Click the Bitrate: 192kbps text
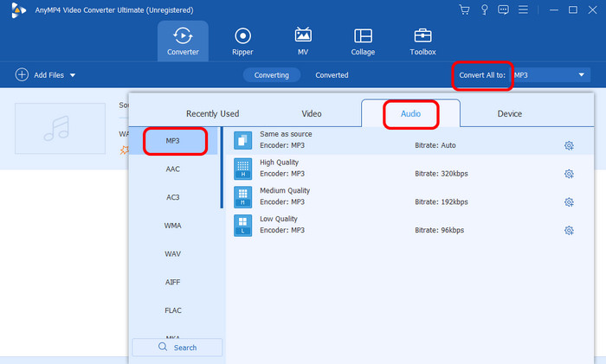 pos(442,201)
